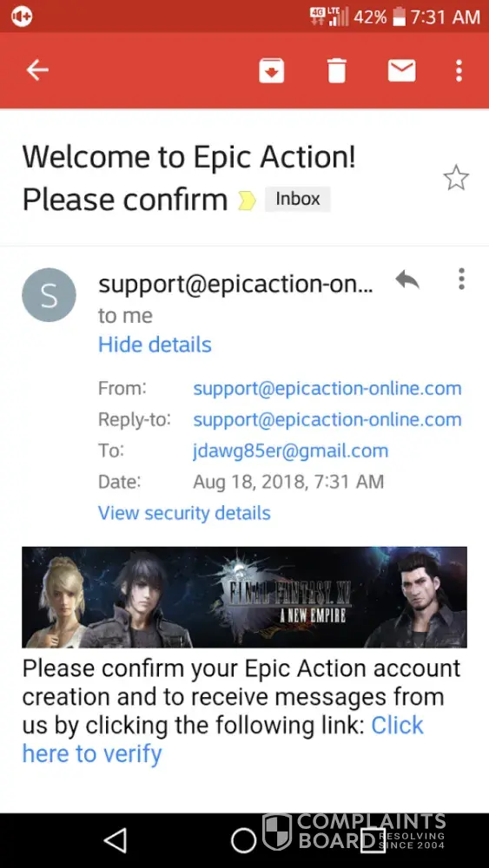
Task: Open the Final Fantasy XV banner image
Action: [244, 597]
